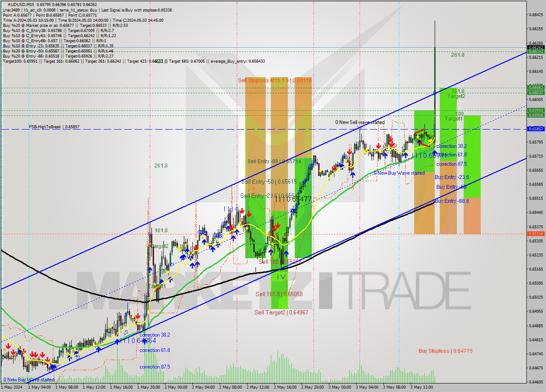Click the '3 May 12:00' time axis label
This screenshot has width=546, height=392.
422,387
